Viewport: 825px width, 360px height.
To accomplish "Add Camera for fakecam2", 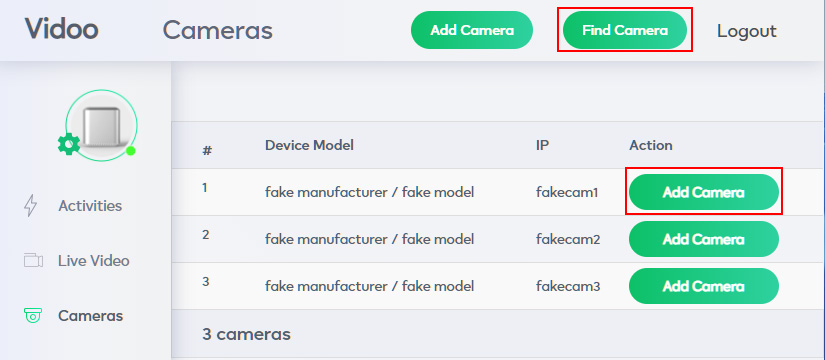I will pos(703,239).
